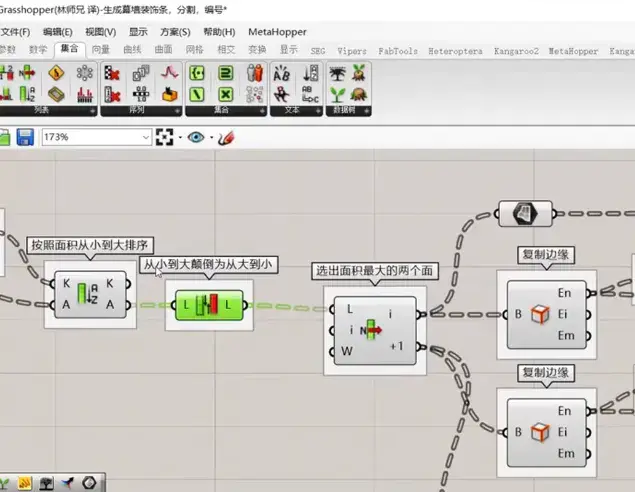
Task: Select the List Item component icon in ribbon
Action: (x=26, y=73)
